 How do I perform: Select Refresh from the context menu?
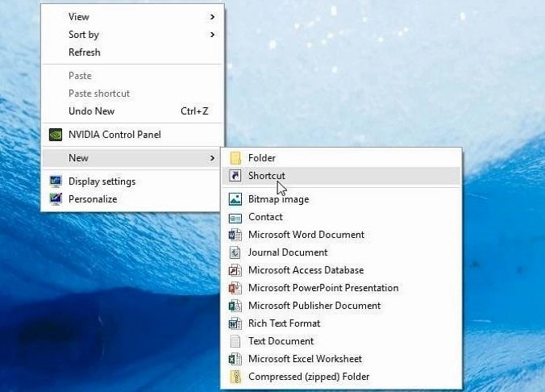[85, 52]
